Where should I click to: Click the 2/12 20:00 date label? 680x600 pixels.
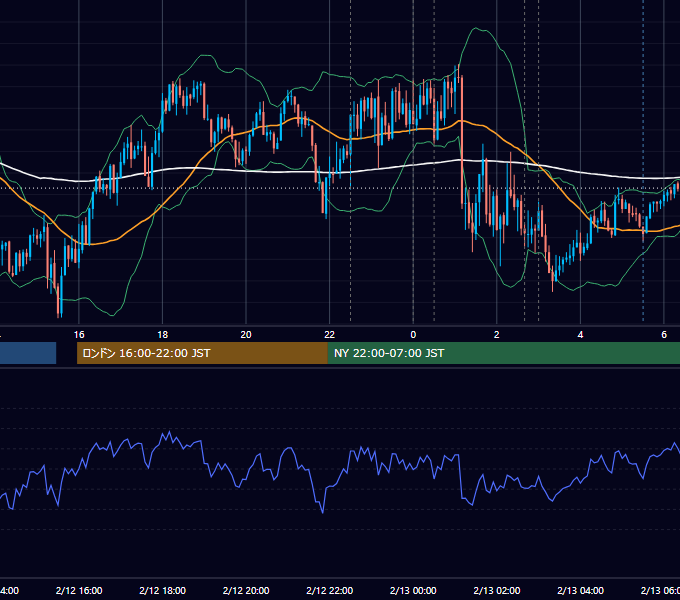tap(246, 590)
